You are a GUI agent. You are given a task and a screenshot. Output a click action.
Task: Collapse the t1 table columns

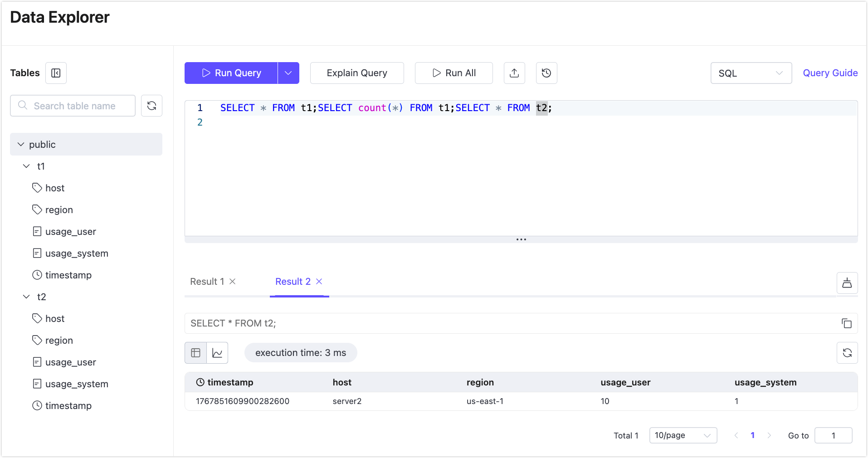(26, 166)
